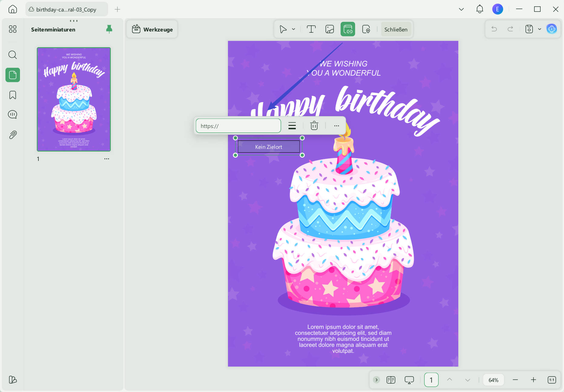This screenshot has height=392, width=564.
Task: Unpin the Seitenminiaturen panel
Action: pyautogui.click(x=109, y=29)
